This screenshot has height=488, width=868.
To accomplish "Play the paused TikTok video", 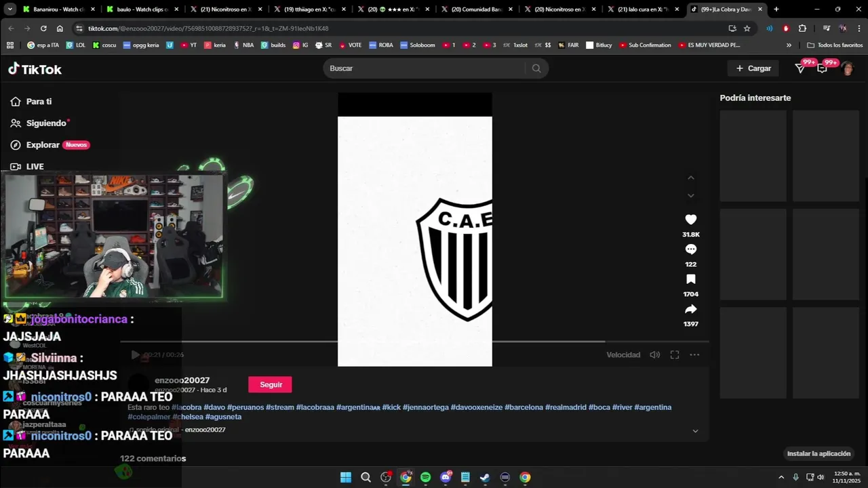I will (135, 354).
